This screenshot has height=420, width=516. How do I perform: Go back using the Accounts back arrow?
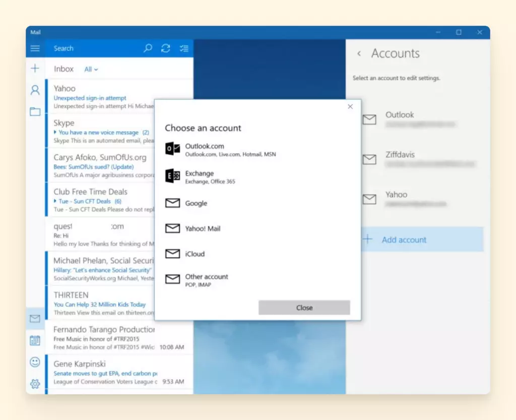pos(359,53)
